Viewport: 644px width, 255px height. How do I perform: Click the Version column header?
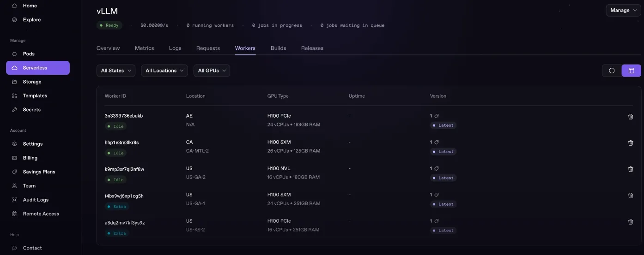click(x=438, y=96)
